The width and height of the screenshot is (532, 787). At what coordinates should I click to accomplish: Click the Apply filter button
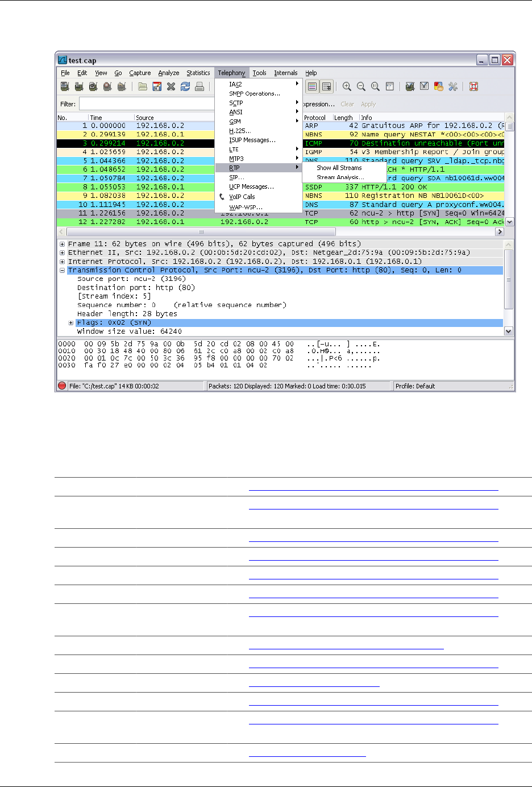click(368, 104)
